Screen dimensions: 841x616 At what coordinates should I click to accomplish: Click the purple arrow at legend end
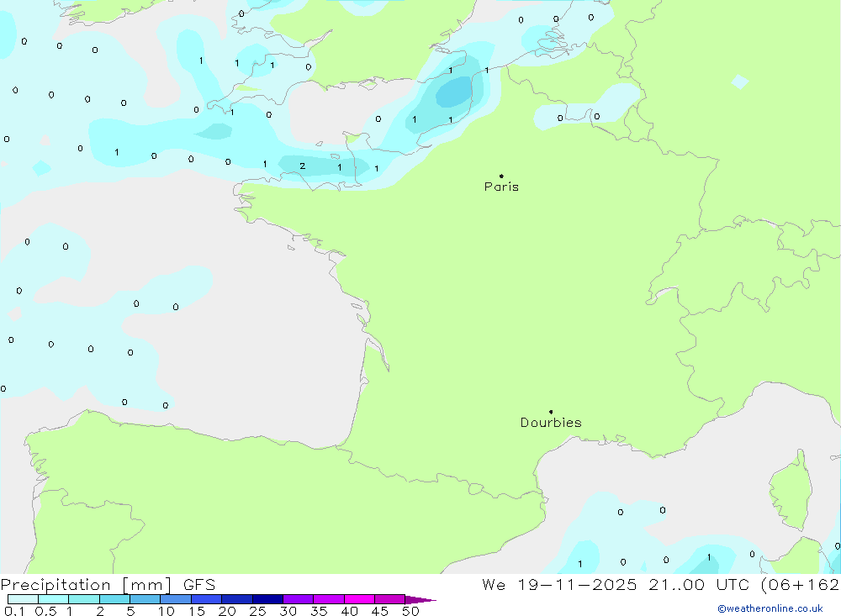(420, 599)
